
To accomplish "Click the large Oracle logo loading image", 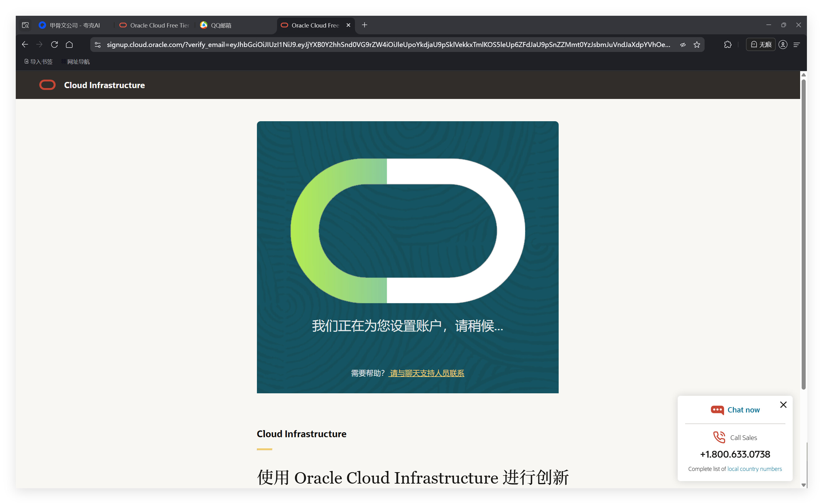I will coord(407,231).
